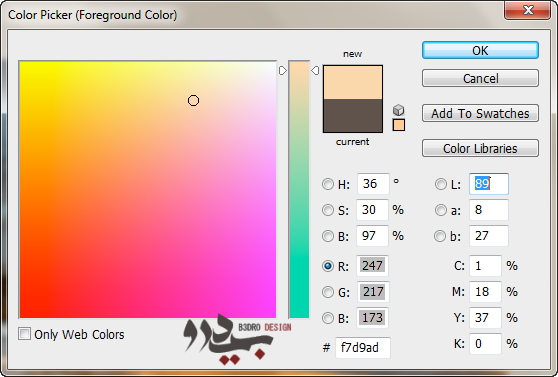Click the new color preview swatch
Screen dimensions: 558x377
click(353, 82)
